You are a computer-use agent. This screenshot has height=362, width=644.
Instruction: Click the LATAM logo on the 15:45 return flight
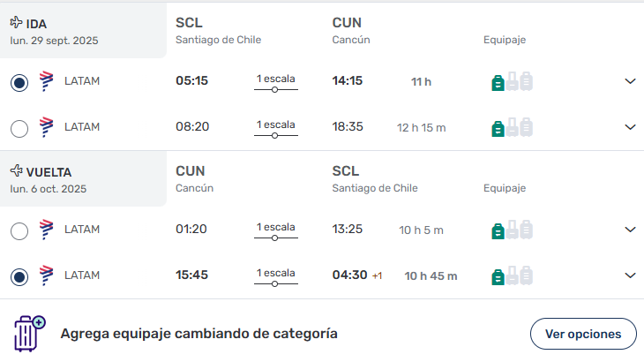[x=46, y=275]
